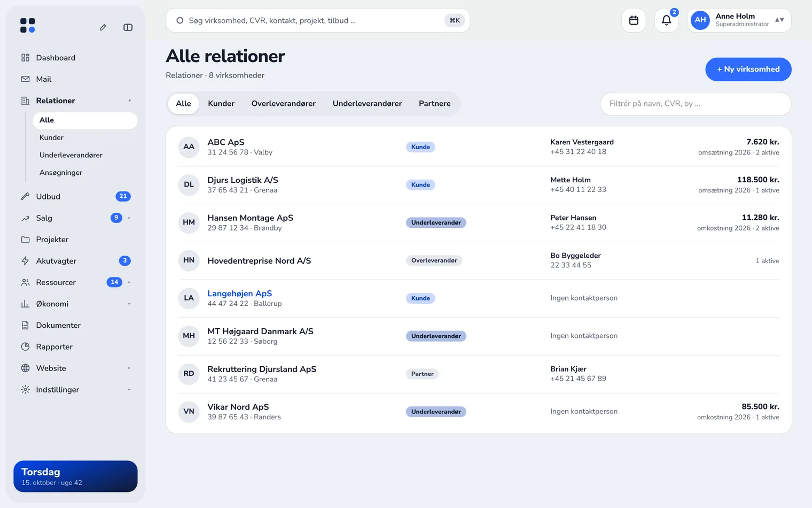Select the Alle filter tab
The width and height of the screenshot is (812, 508).
(x=183, y=104)
